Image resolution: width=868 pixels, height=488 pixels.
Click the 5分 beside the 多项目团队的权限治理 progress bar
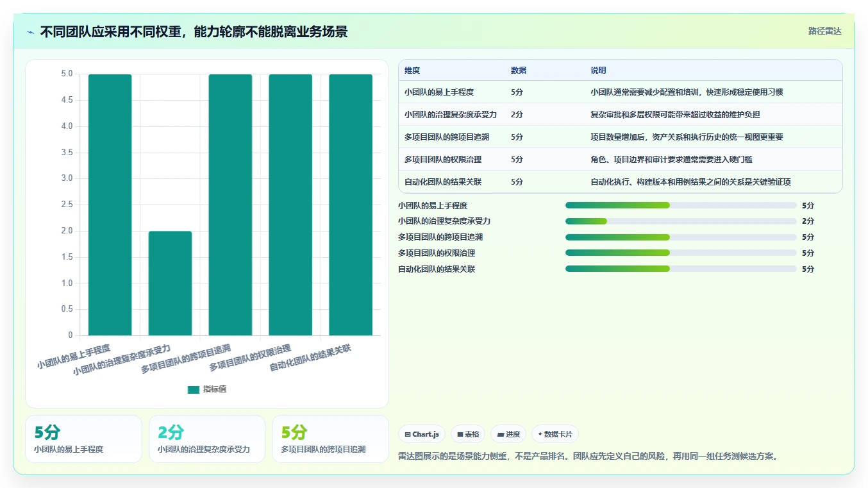pos(808,253)
